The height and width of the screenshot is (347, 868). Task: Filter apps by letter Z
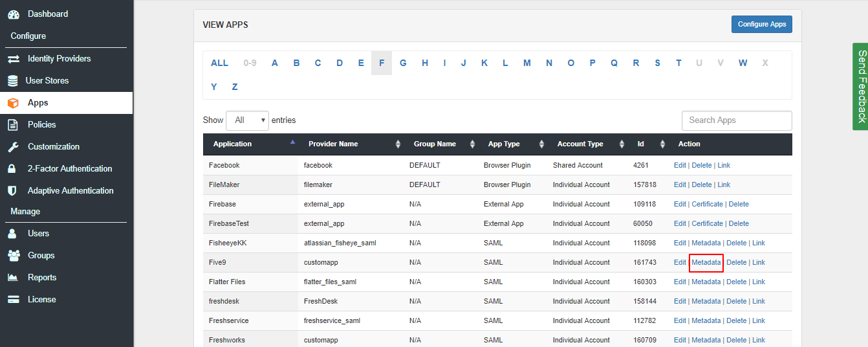coord(235,87)
